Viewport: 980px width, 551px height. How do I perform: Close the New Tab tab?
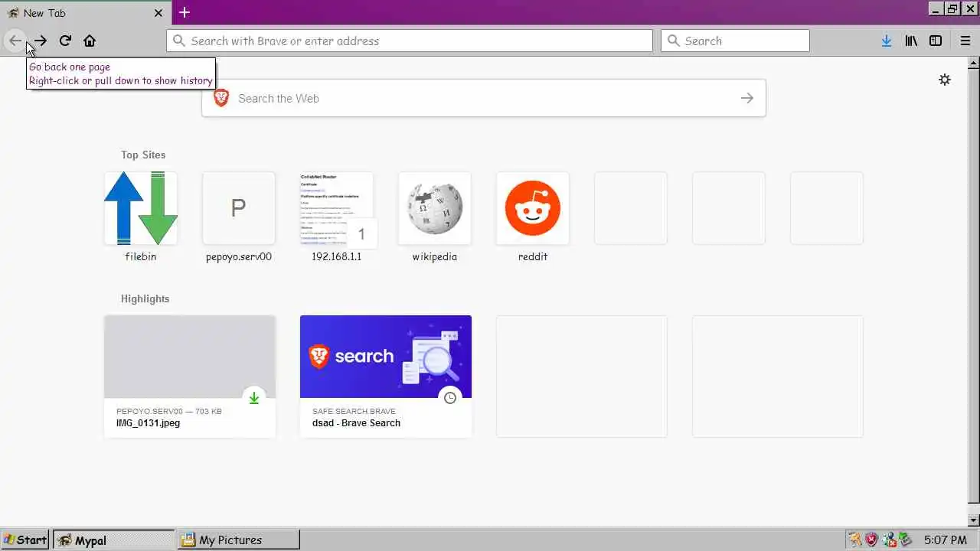158,13
